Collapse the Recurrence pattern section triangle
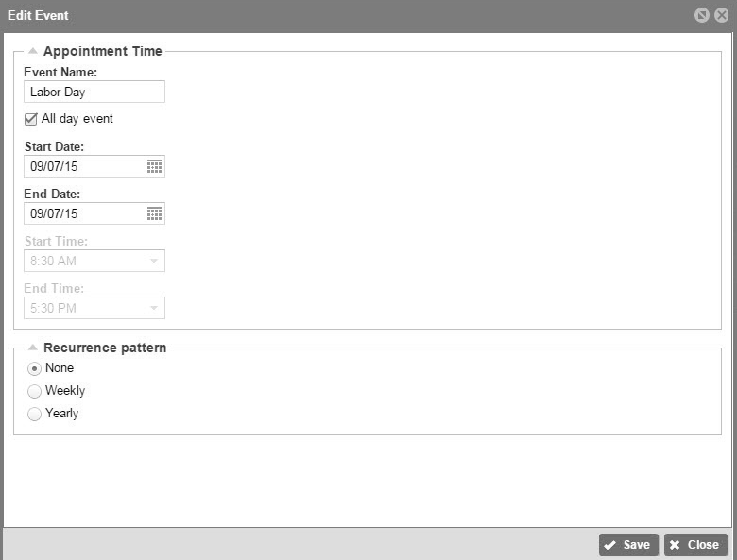The width and height of the screenshot is (737, 560). click(32, 348)
